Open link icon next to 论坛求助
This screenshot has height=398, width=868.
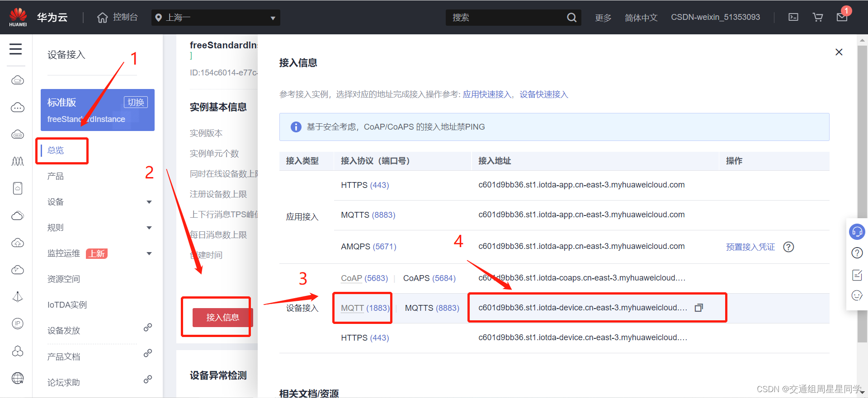point(148,379)
